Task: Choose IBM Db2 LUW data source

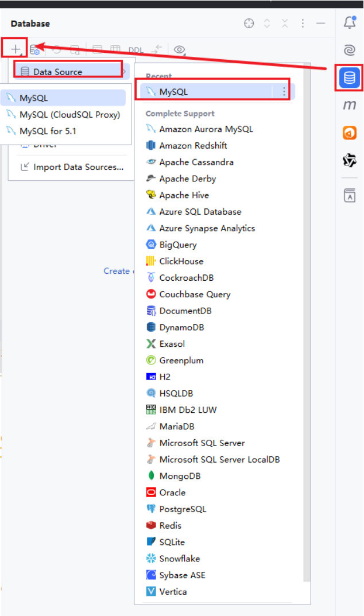Action: [x=181, y=409]
